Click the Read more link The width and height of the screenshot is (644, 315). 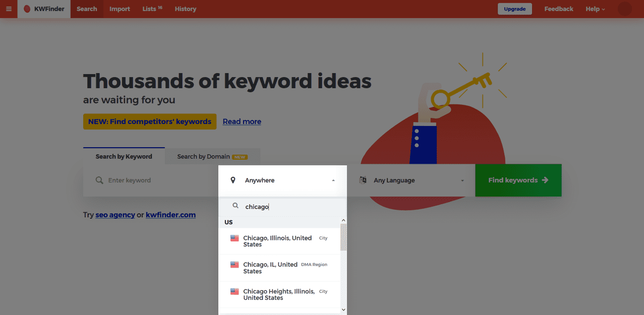tap(242, 121)
